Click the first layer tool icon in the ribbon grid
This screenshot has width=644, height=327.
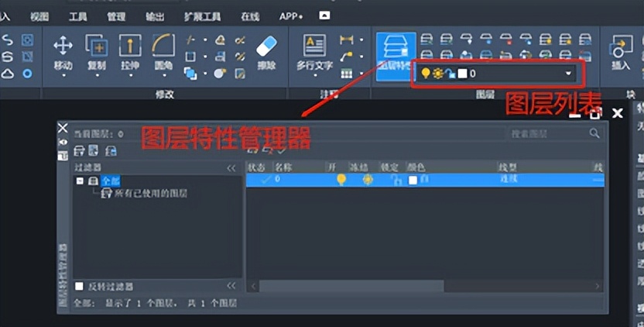426,40
